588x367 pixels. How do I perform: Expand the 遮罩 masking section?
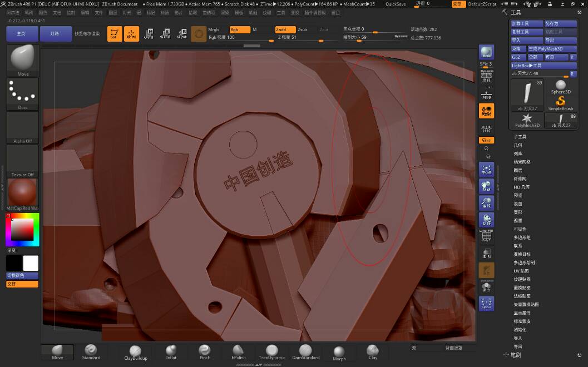518,221
